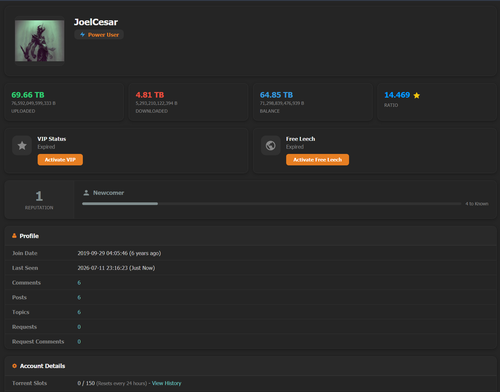Activate Free Leech with the orange button
Viewport: 500px width, 392px height.
coord(317,160)
